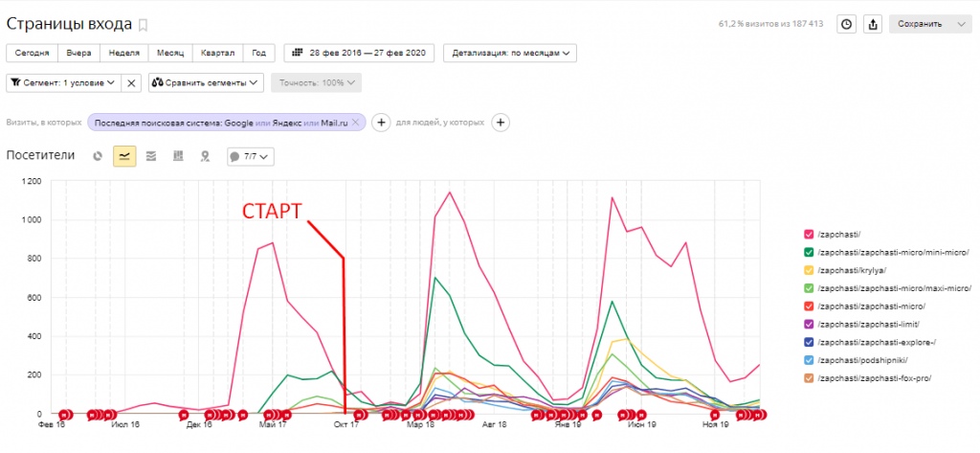Select the line chart view icon
This screenshot has height=453, width=980.
pyautogui.click(x=123, y=156)
